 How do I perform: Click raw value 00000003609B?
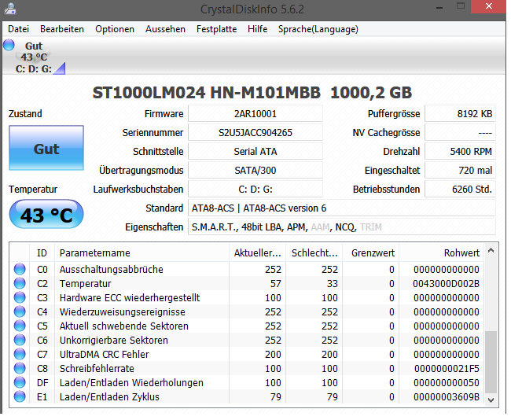[x=447, y=397]
